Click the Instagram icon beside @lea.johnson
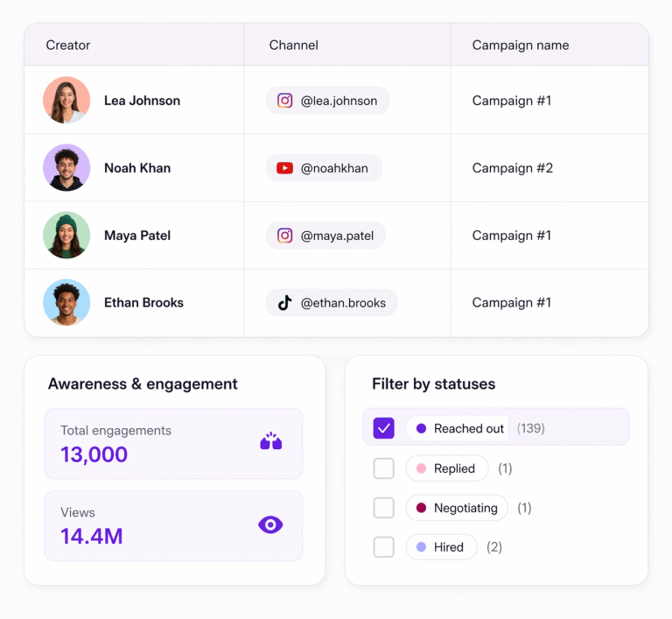Viewport: 672px width, 619px height. (x=284, y=101)
